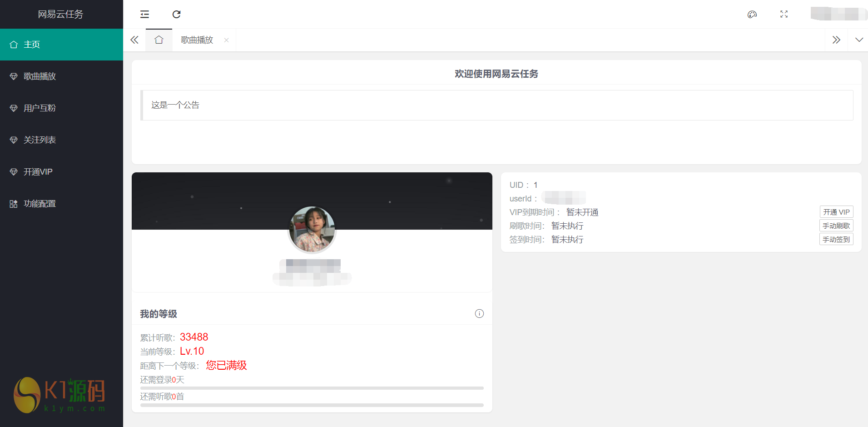868x427 pixels.
Task: Click the 手动签到 button
Action: pyautogui.click(x=836, y=239)
